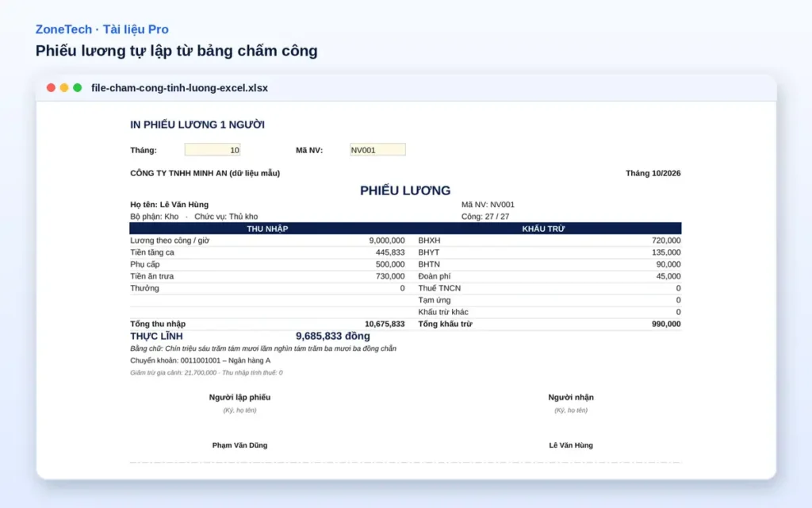812x508 pixels.
Task: Select the Tạm ứng label
Action: [434, 300]
